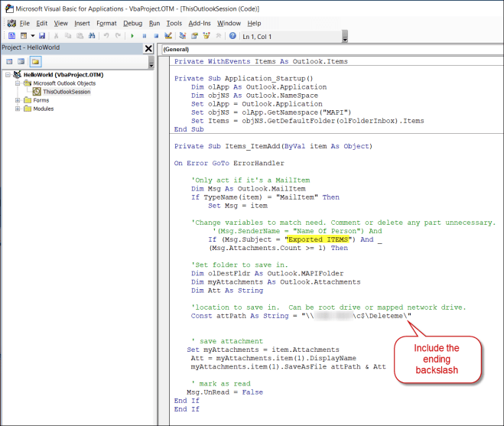
Task: Click the Copy toolbar icon
Action: click(x=68, y=36)
